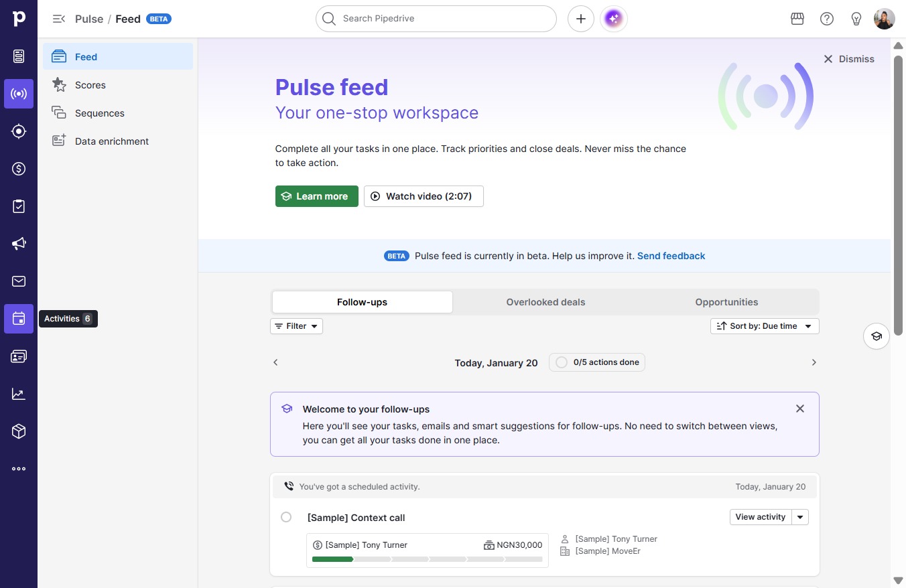Select Feed in the Pulse menu

tap(118, 57)
